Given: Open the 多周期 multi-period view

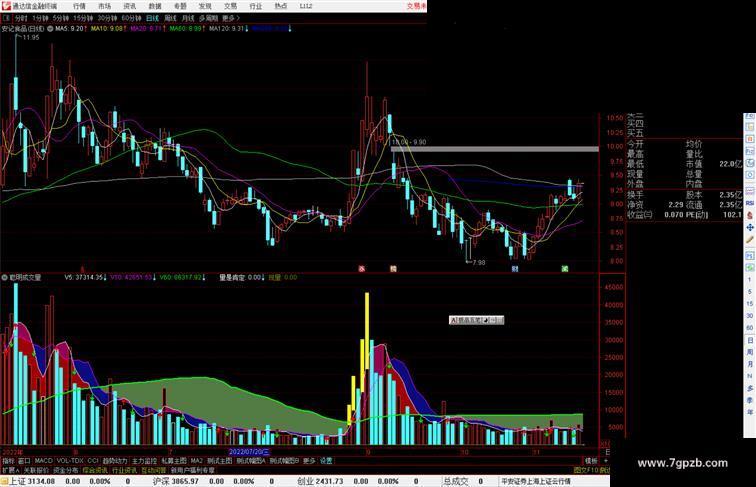Looking at the screenshot, I should [x=208, y=18].
